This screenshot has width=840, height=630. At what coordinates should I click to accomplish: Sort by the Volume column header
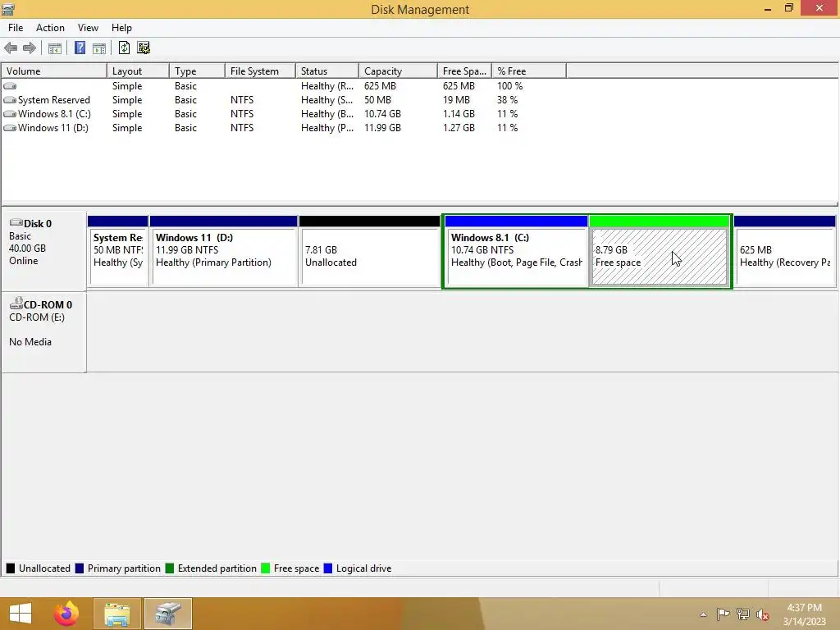pos(54,71)
